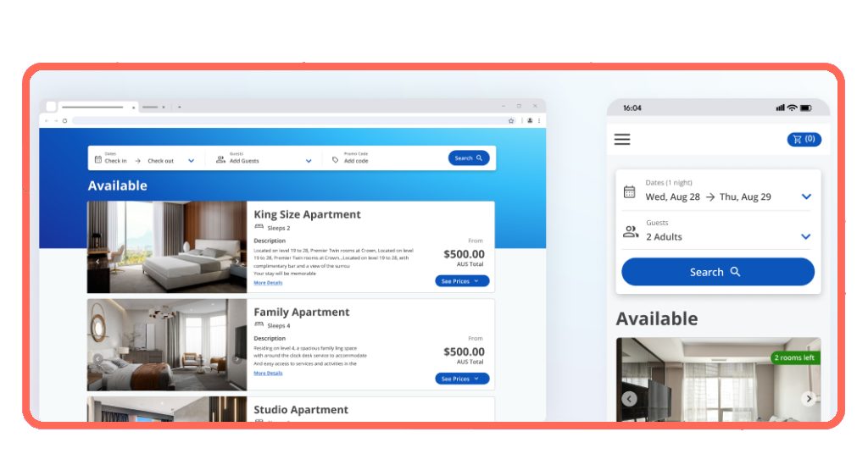The height and width of the screenshot is (454, 868).
Task: Click the Family Apartment title
Action: 302,312
